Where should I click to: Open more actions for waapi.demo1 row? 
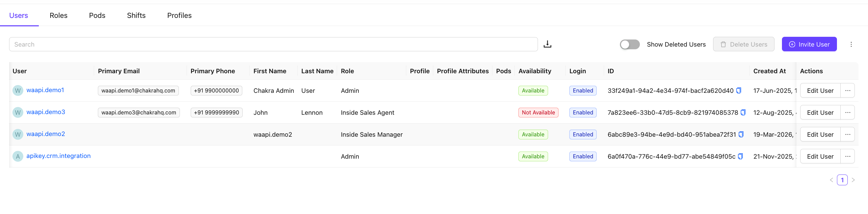[848, 90]
